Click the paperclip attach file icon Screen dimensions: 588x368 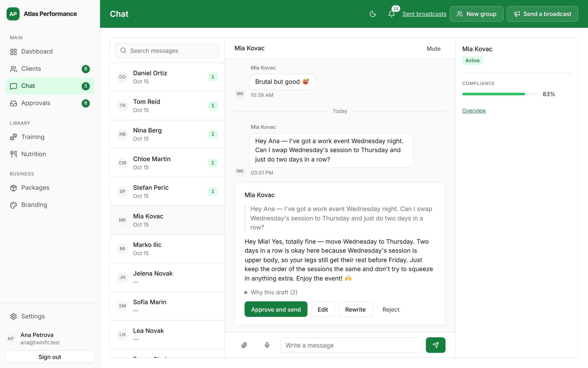[x=244, y=345]
